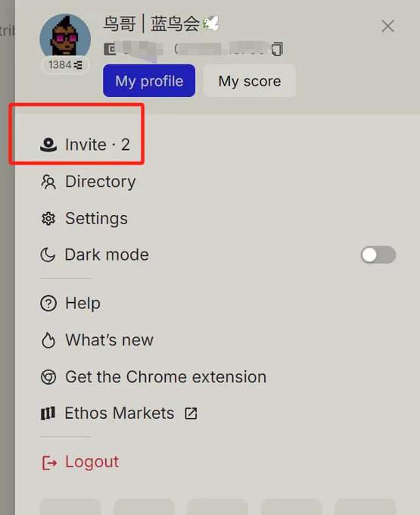Open the Directory menu item
420x515 pixels.
pos(88,182)
